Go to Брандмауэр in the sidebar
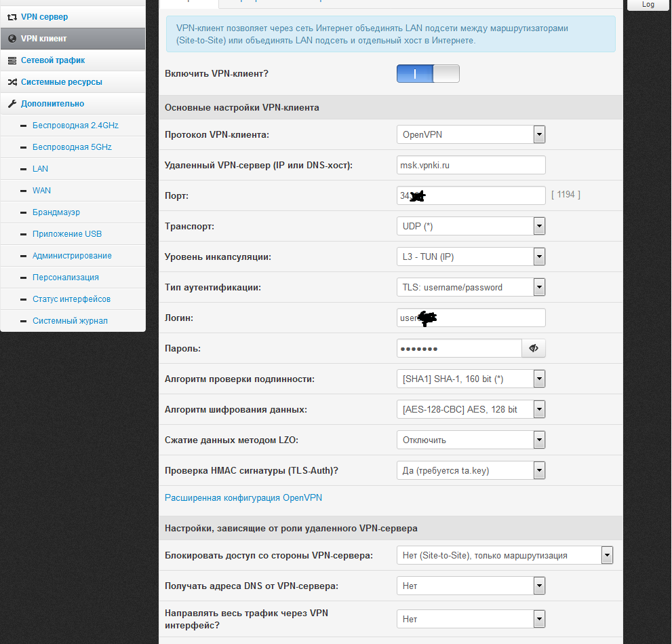The width and height of the screenshot is (672, 644). tap(56, 212)
